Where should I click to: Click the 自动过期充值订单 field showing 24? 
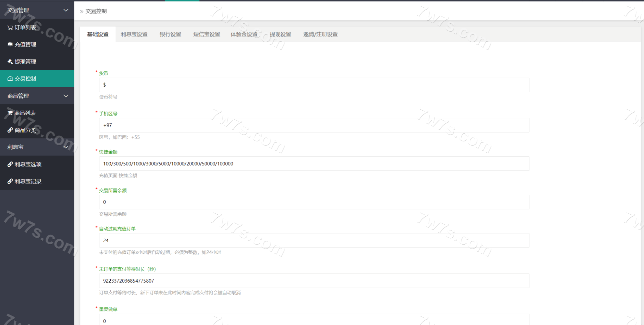pos(314,241)
